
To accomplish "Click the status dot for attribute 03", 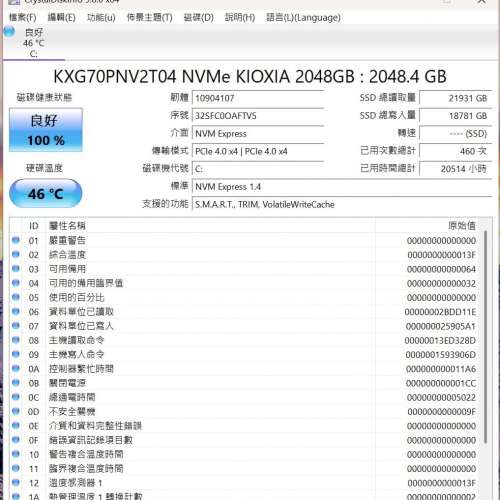I will pyautogui.click(x=16, y=269).
